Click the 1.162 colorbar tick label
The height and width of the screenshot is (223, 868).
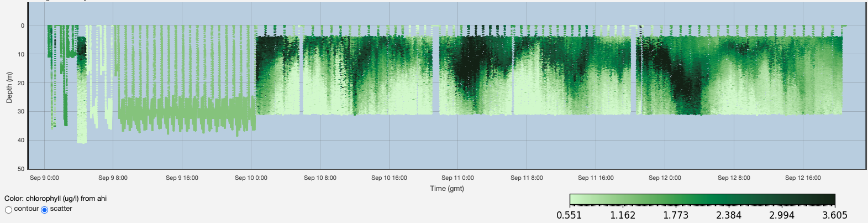[x=622, y=215]
